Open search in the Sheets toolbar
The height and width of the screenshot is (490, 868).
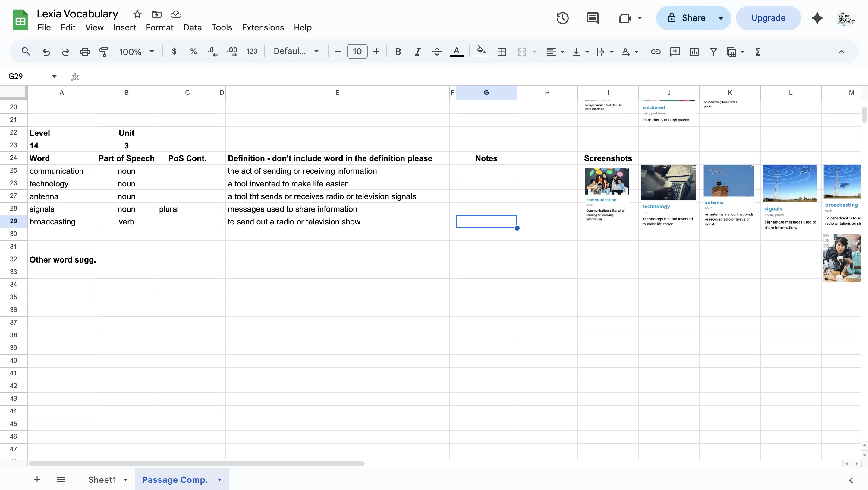tap(26, 51)
